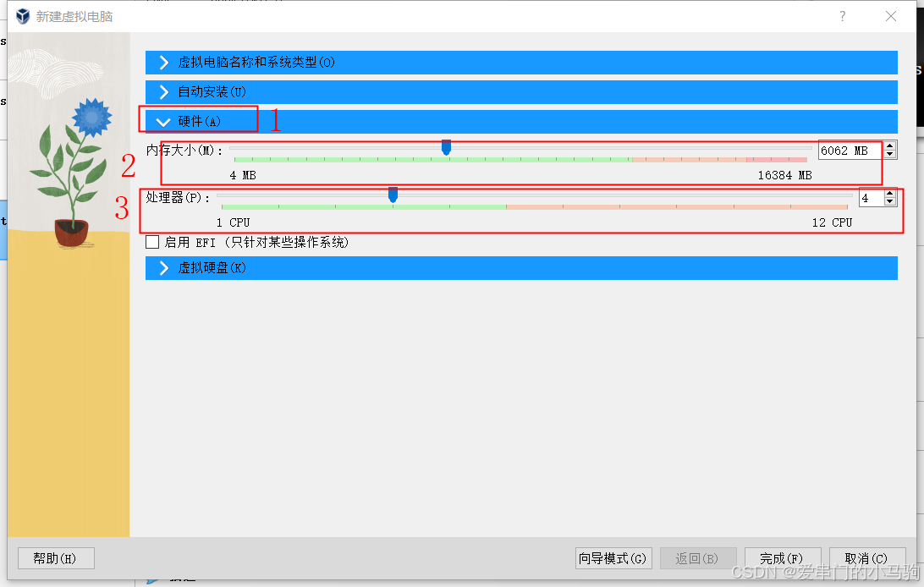Screen dimensions: 924x587
Task: Click the question mark help icon
Action: [843, 16]
